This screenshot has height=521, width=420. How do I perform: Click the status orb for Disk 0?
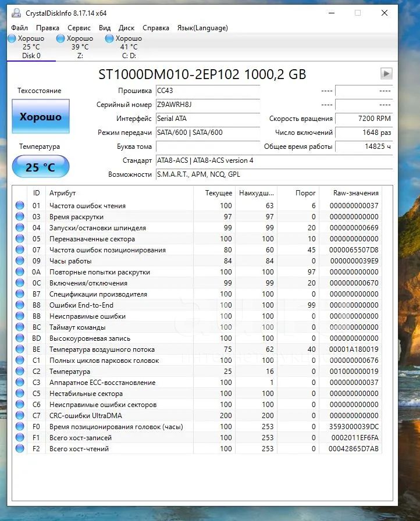12,38
